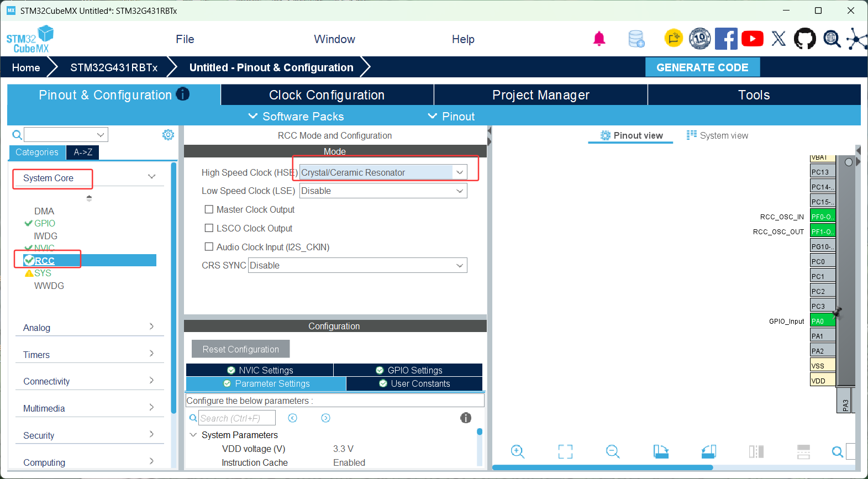Open the notifications bell
This screenshot has width=868, height=479.
[x=599, y=39]
